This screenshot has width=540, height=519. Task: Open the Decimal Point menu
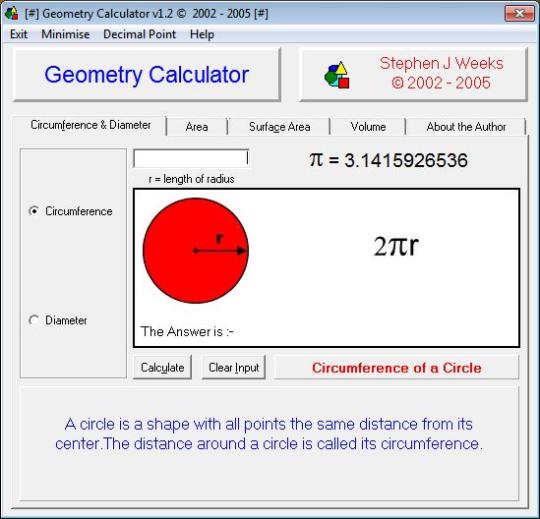139,34
